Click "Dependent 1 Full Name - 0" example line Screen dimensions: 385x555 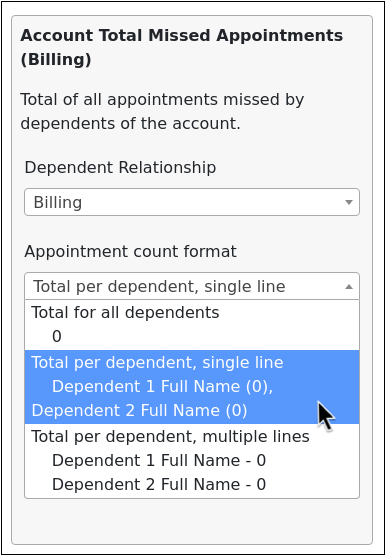tap(159, 461)
